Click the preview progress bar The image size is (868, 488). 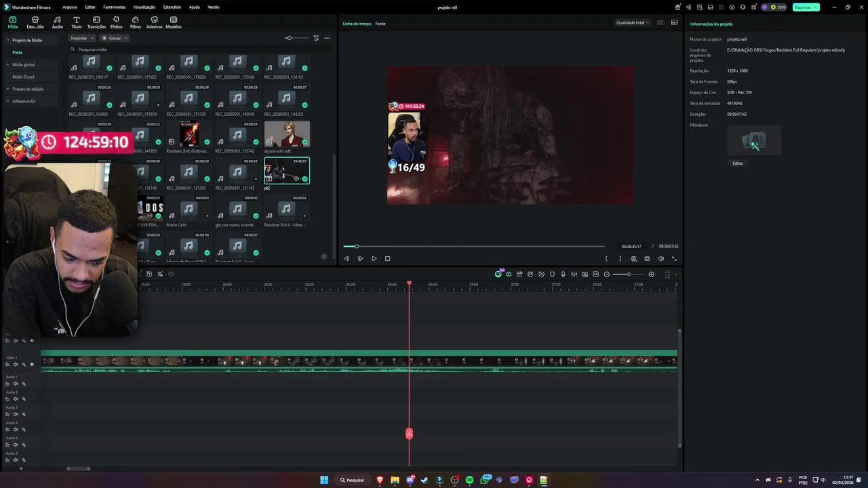coord(473,246)
